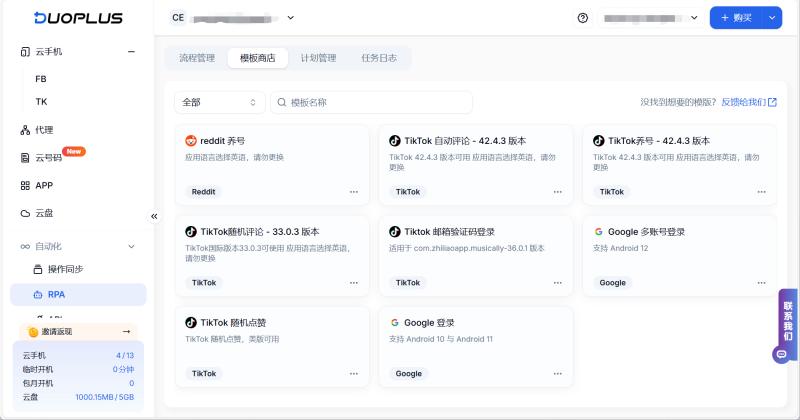Screen dimensions: 800x420
Task: Switch to the 任务日志 tab
Action: [379, 58]
